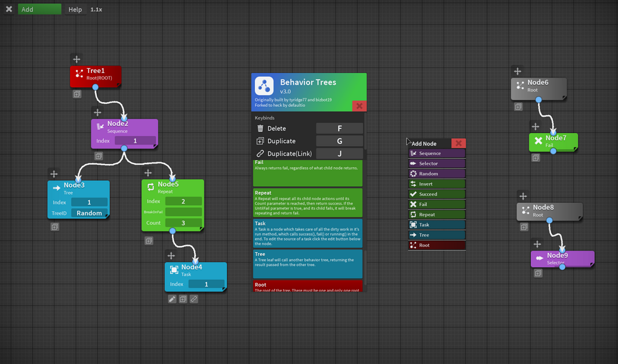Click the Repeat loop icon on Node5's header
The image size is (618, 364).
point(150,187)
